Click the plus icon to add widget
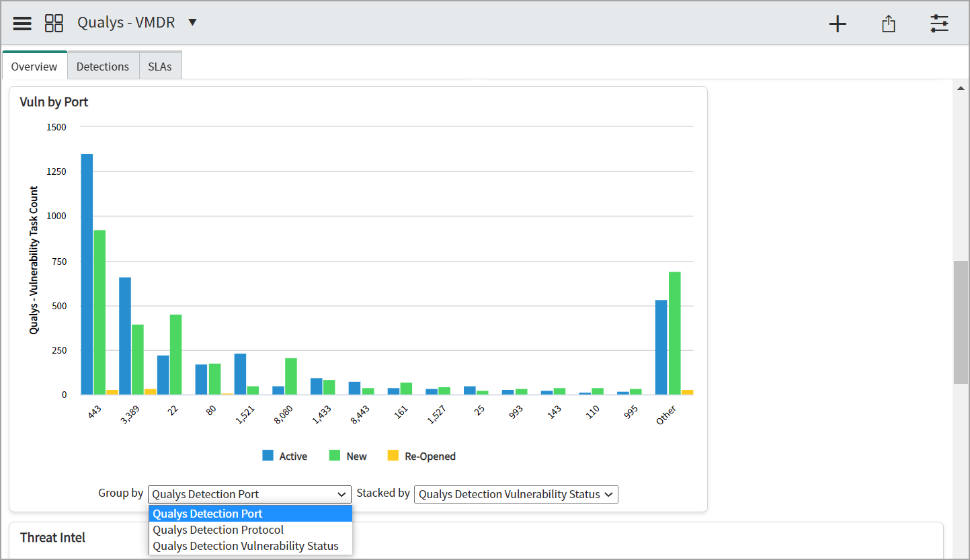Screen dimensions: 970x560 (837, 24)
